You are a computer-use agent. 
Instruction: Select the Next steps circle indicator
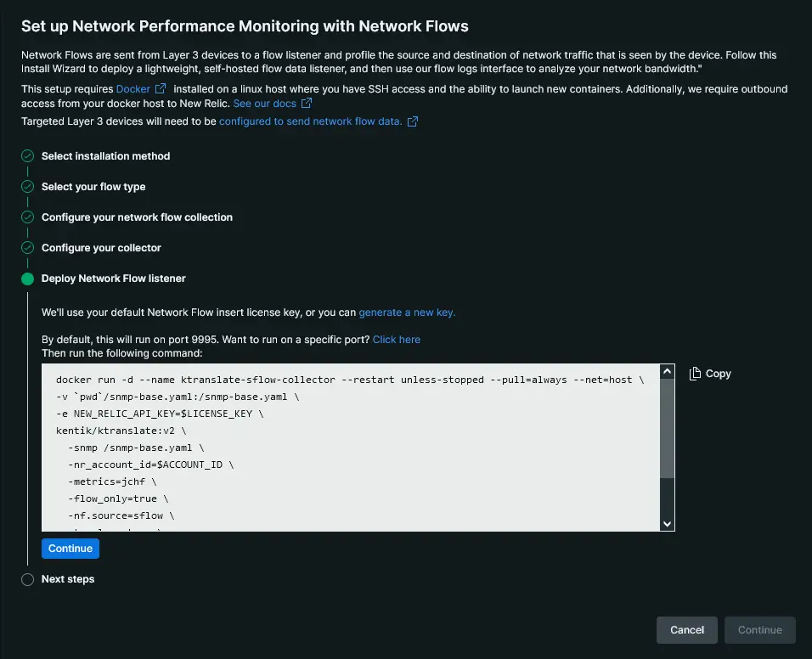point(27,579)
